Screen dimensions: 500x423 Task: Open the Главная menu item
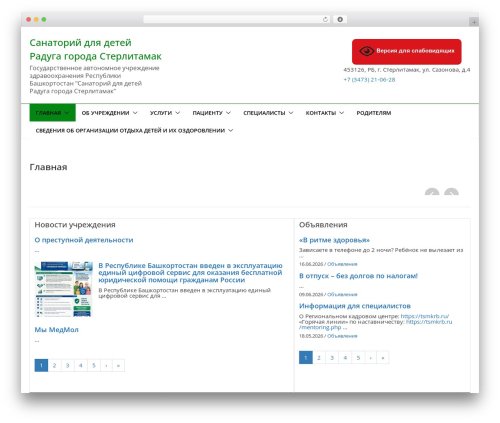pyautogui.click(x=52, y=113)
